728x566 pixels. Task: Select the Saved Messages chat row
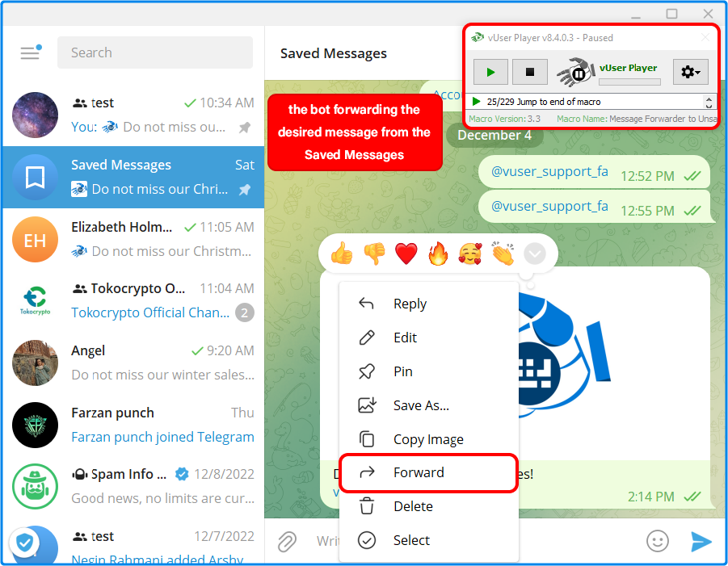pos(133,177)
